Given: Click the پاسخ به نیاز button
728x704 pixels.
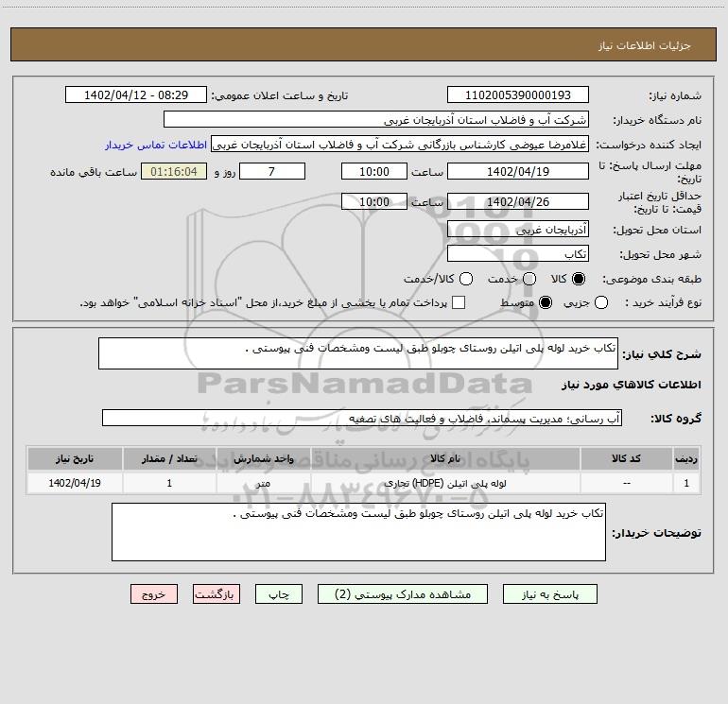Looking at the screenshot, I should 549,594.
